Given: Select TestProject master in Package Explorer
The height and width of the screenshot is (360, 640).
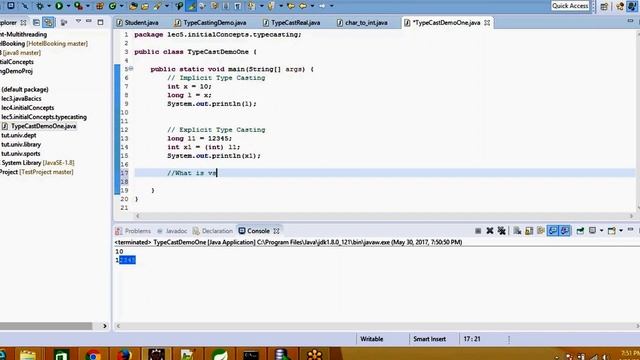Looking at the screenshot, I should coord(37,172).
